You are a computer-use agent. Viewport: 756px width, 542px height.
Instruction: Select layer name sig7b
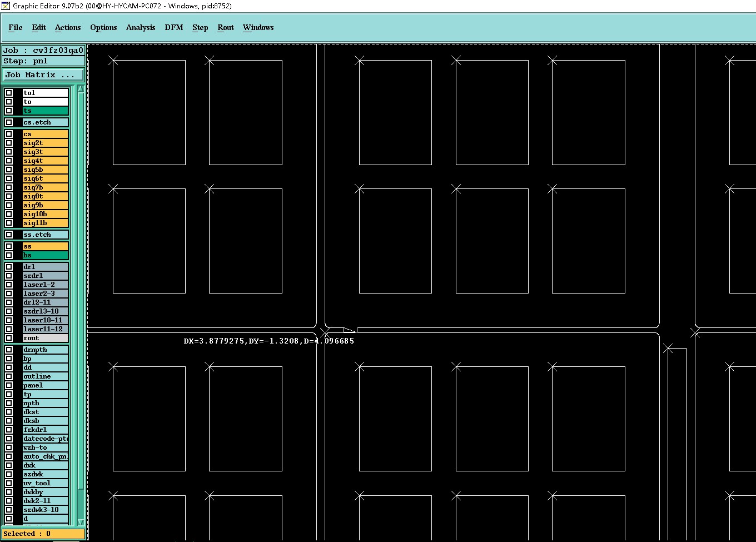[46, 187]
